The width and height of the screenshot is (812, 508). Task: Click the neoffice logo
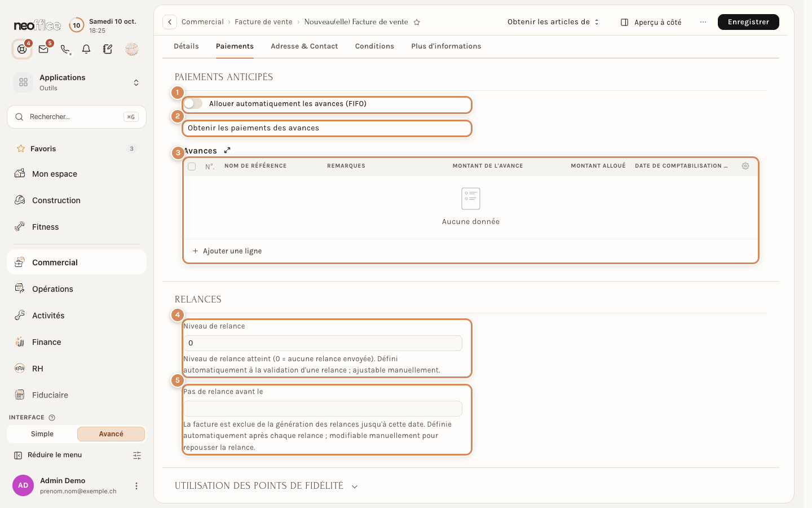pyautogui.click(x=37, y=25)
